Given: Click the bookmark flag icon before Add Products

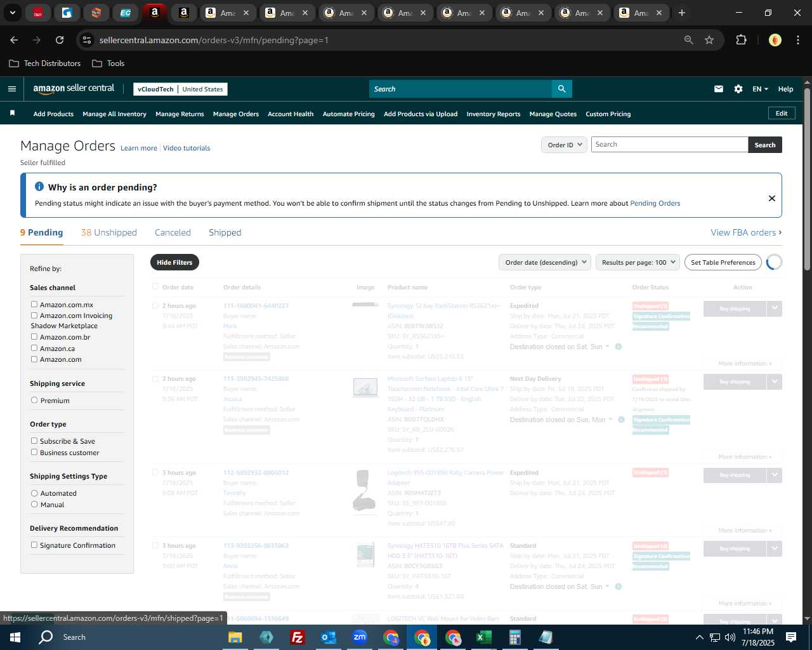Looking at the screenshot, I should click(x=12, y=113).
